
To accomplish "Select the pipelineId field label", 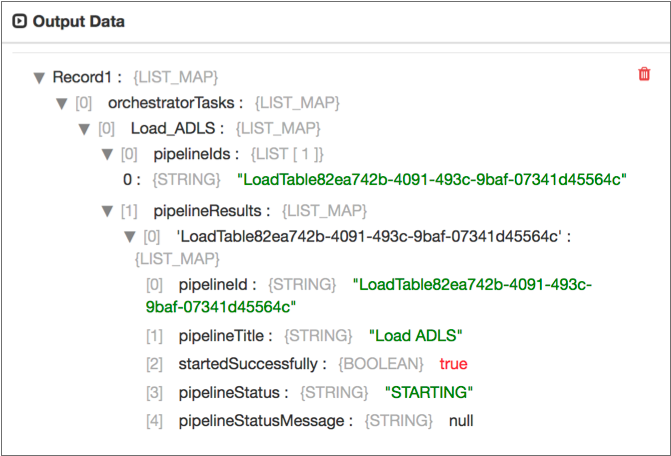I will (216, 284).
